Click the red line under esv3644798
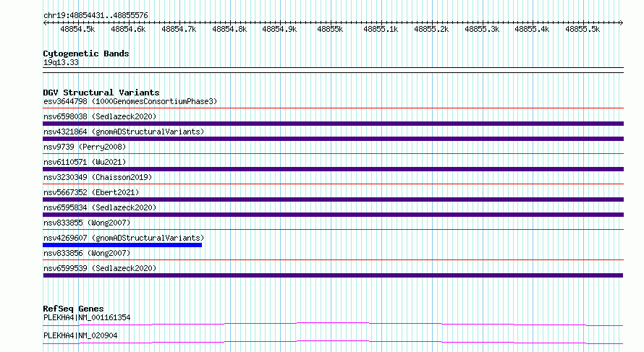The width and height of the screenshot is (644, 352). [x=333, y=108]
